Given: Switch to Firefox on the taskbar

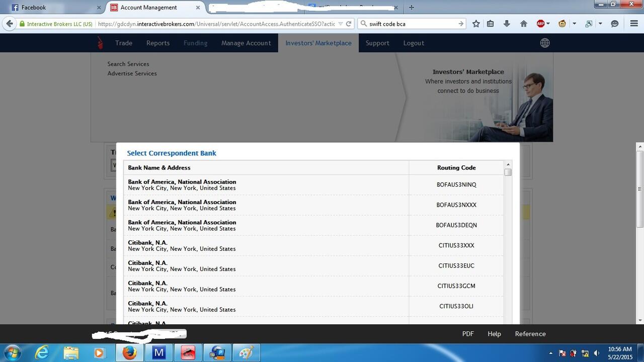Looking at the screenshot, I should tap(129, 353).
